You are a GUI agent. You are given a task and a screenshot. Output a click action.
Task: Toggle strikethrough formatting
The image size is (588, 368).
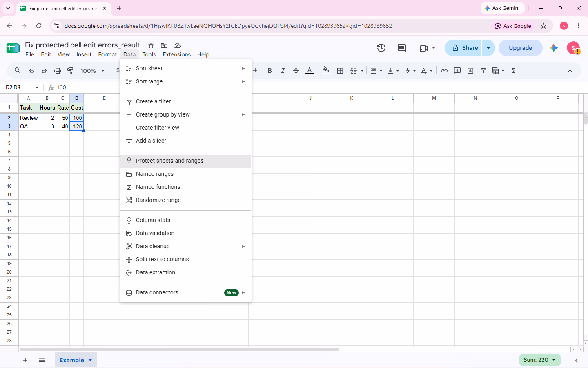coord(296,71)
